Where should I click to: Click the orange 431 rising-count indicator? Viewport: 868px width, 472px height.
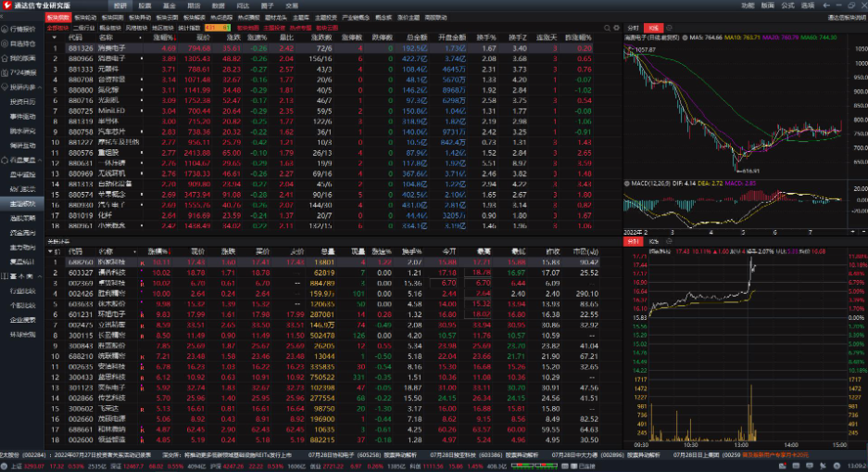click(212, 28)
